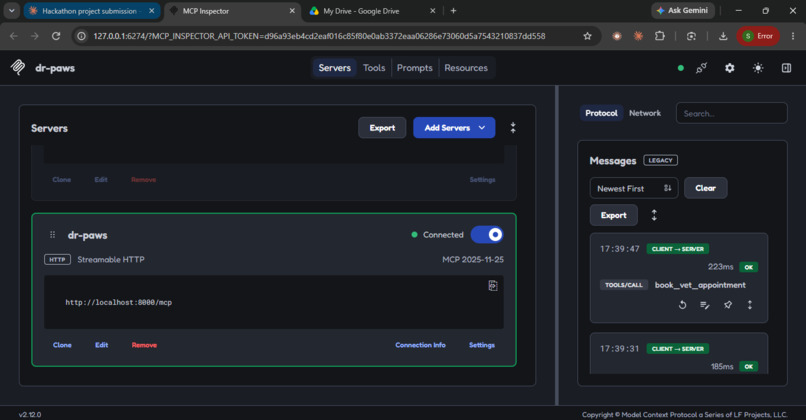
Task: Copy the localhost server URL icon
Action: pyautogui.click(x=492, y=286)
